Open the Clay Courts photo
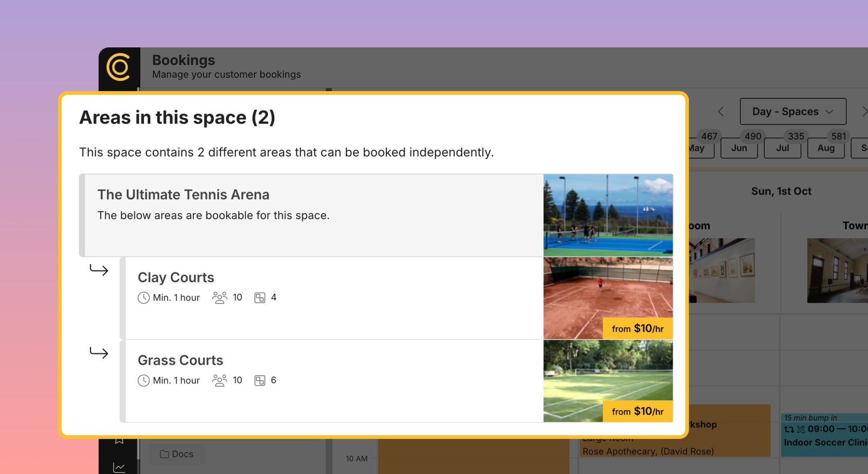Image resolution: width=868 pixels, height=474 pixels. [608, 298]
